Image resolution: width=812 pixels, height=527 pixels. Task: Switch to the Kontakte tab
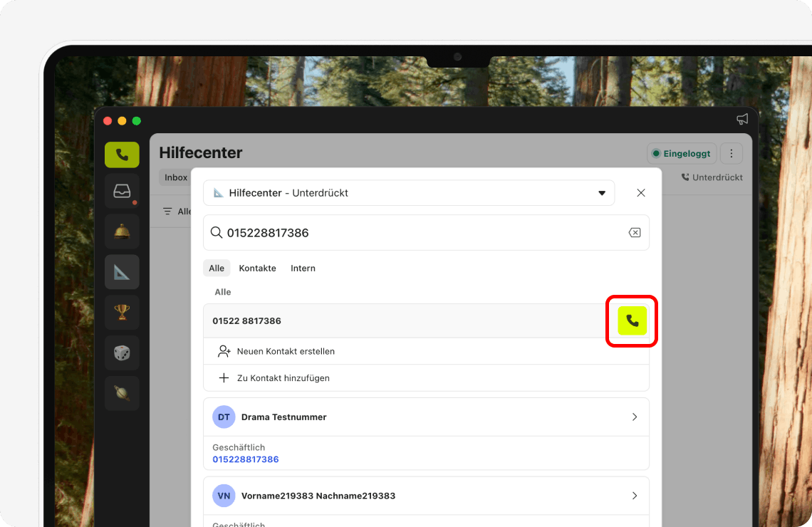point(257,268)
